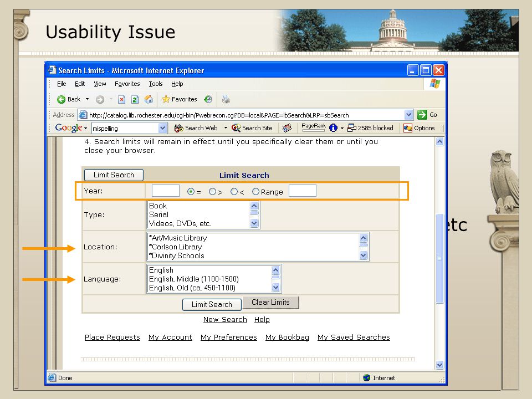Click the 2585 blocked popup blocker button

[x=371, y=128]
